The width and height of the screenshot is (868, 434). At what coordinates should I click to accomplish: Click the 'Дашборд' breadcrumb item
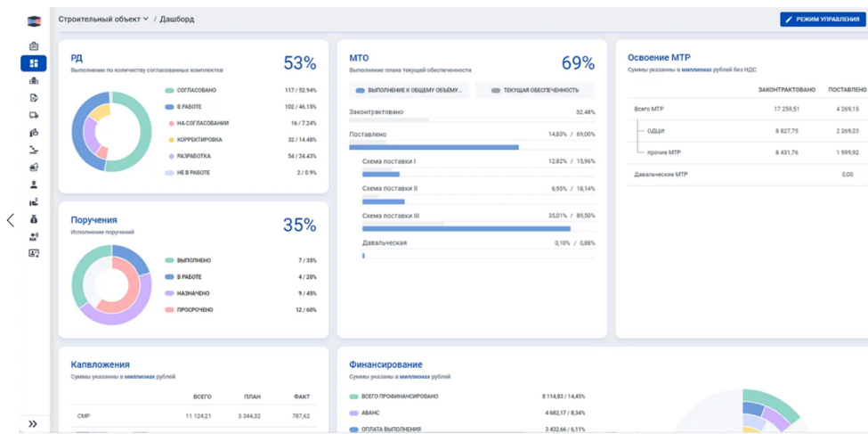(x=176, y=19)
